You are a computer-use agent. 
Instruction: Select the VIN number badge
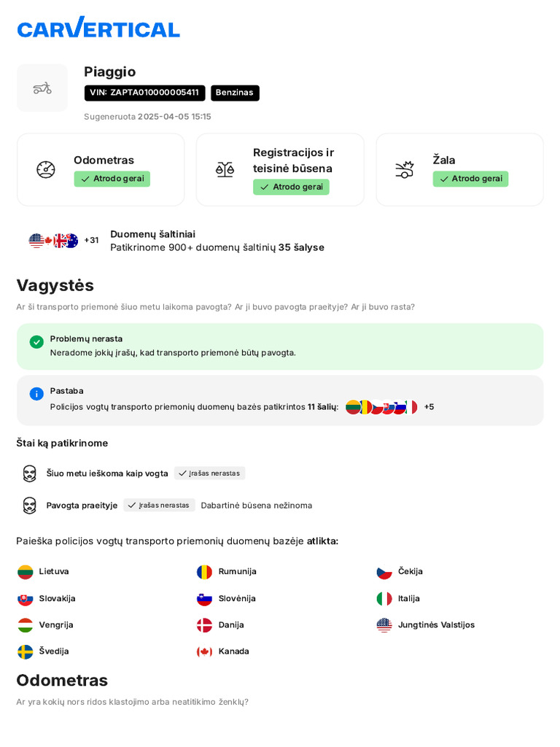[x=144, y=93]
